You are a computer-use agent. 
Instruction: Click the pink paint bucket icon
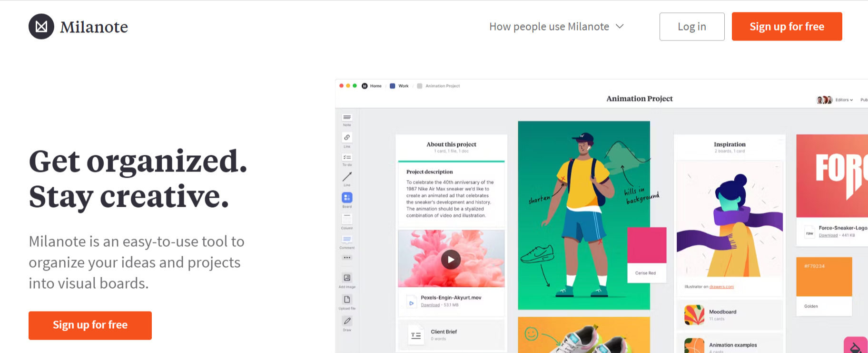click(856, 346)
